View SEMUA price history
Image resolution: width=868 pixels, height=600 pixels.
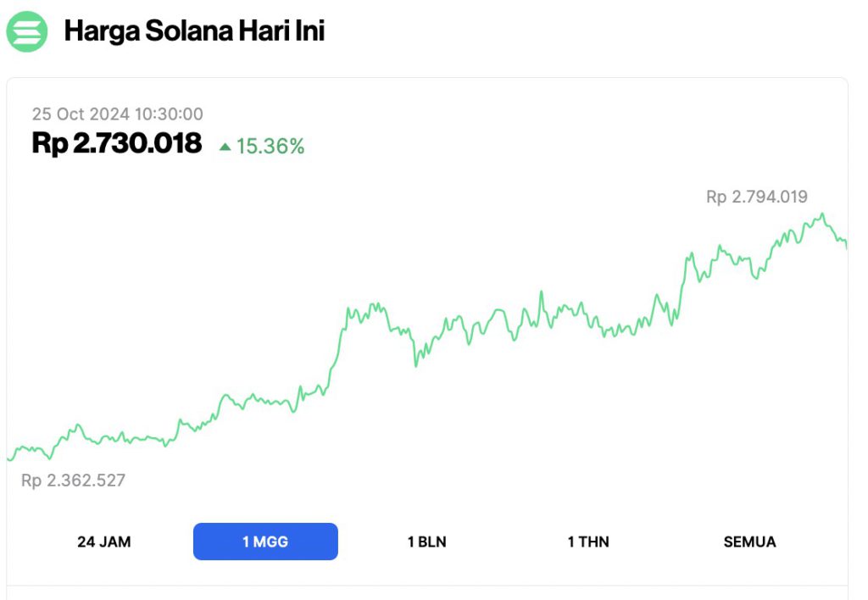click(749, 542)
